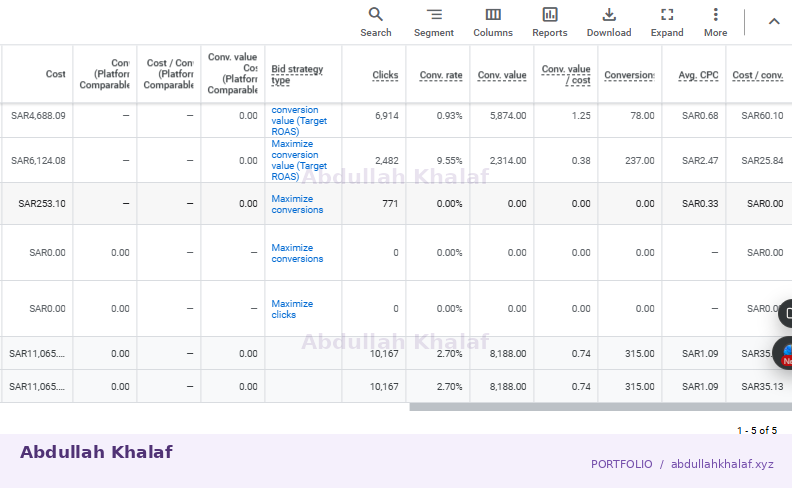Select the 0.93% conversion rate cell
The height and width of the screenshot is (488, 792).
pos(450,116)
